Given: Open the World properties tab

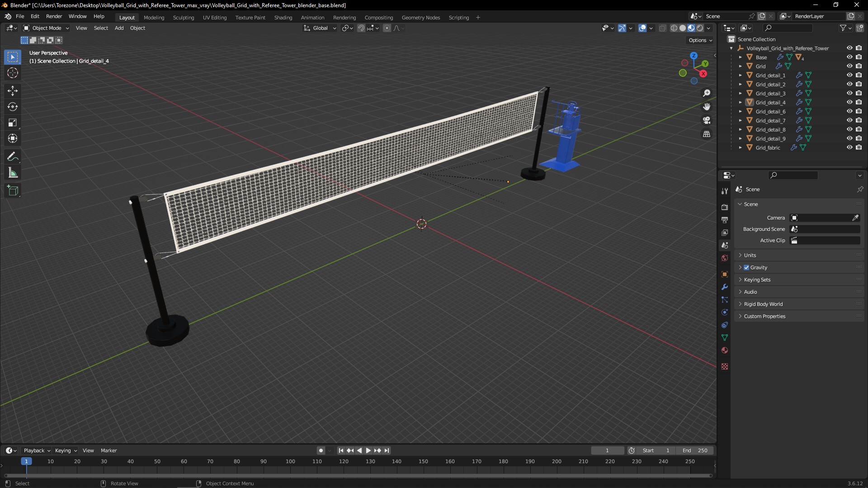Looking at the screenshot, I should tap(725, 258).
